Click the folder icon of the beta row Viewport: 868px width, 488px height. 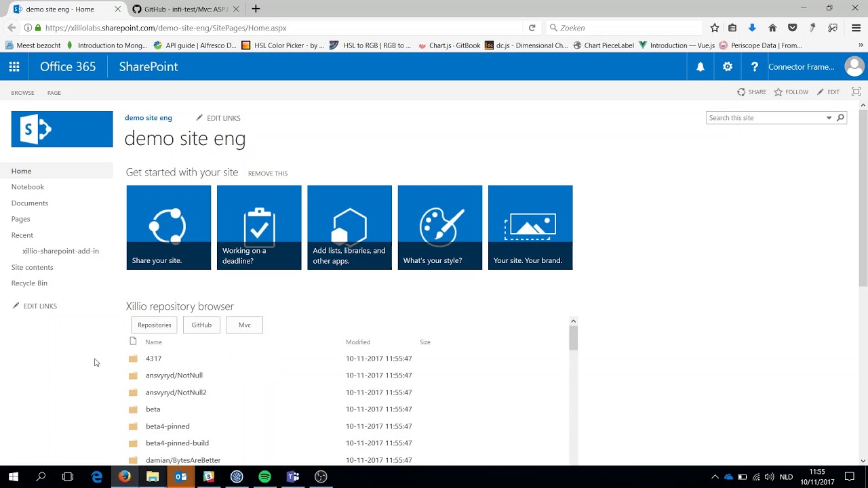[x=133, y=409]
